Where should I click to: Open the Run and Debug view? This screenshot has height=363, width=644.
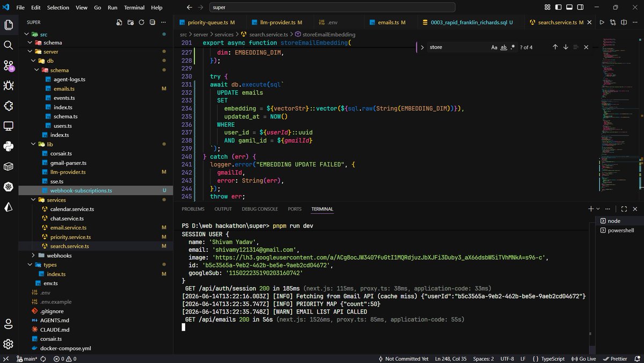pos(9,85)
